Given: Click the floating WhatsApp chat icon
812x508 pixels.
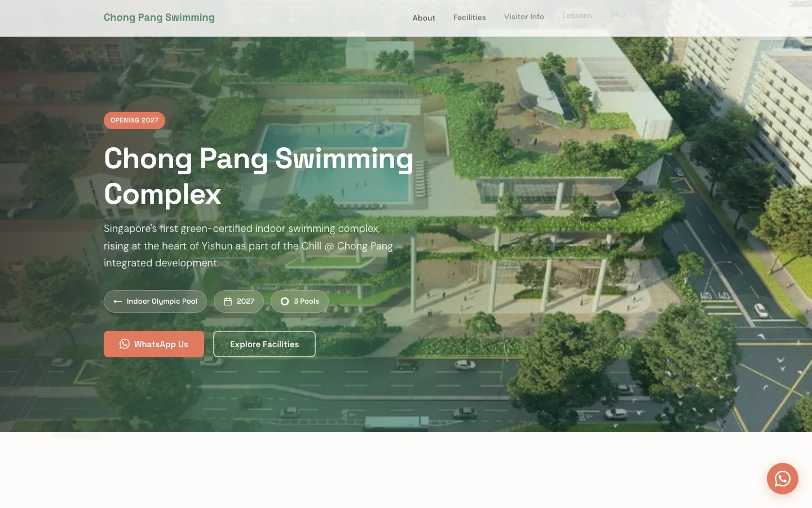Looking at the screenshot, I should coord(782,479).
